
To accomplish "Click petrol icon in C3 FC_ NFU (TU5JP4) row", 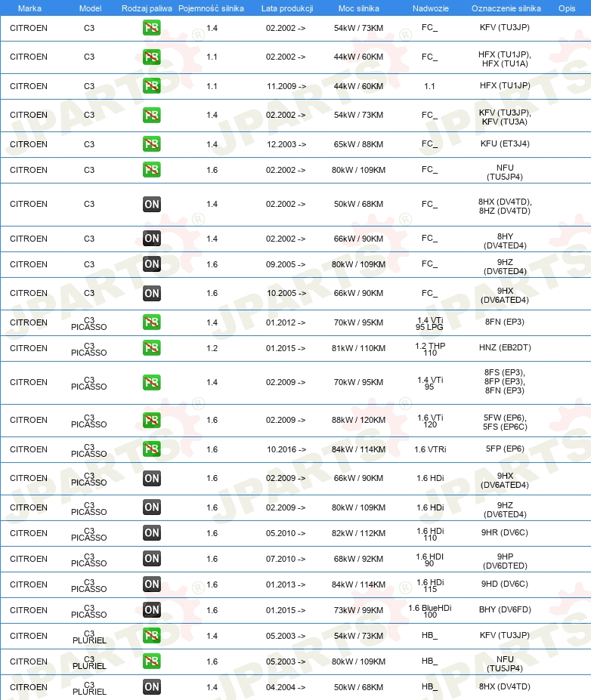I will (151, 170).
